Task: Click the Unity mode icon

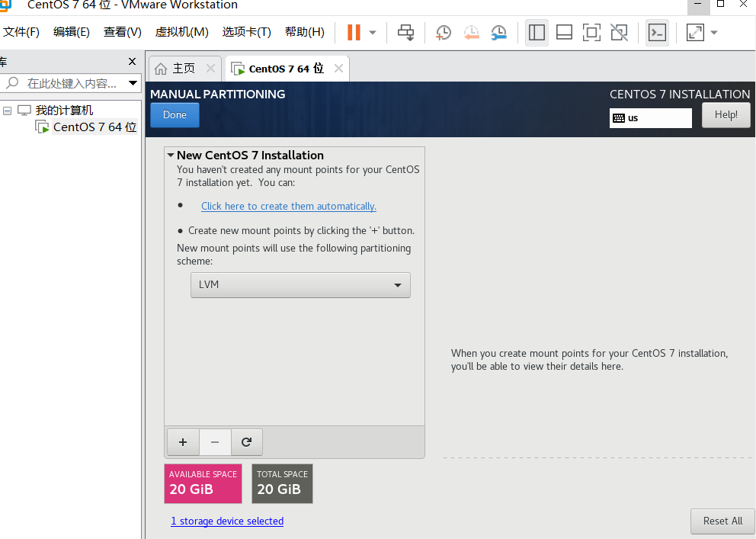Action: [x=619, y=32]
